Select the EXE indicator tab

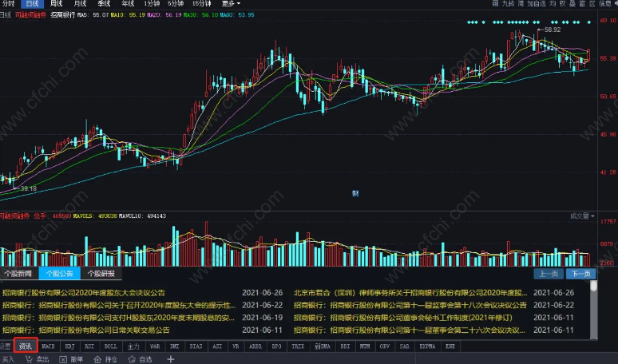[x=450, y=346]
